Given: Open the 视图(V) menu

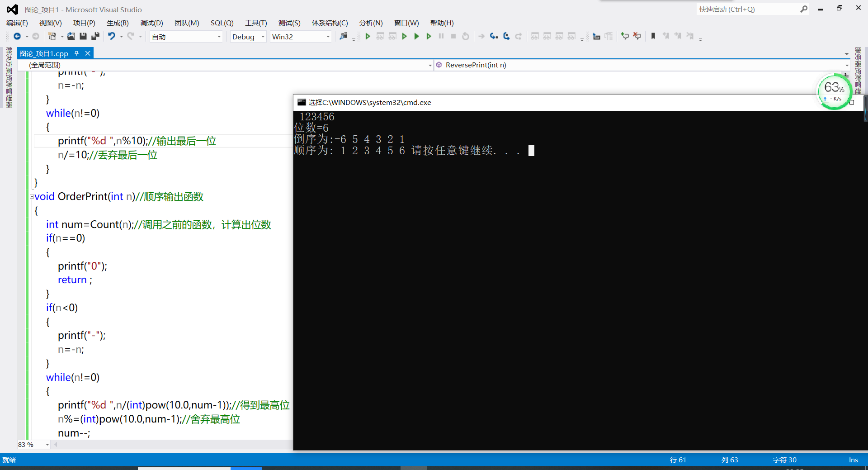Looking at the screenshot, I should tap(50, 23).
